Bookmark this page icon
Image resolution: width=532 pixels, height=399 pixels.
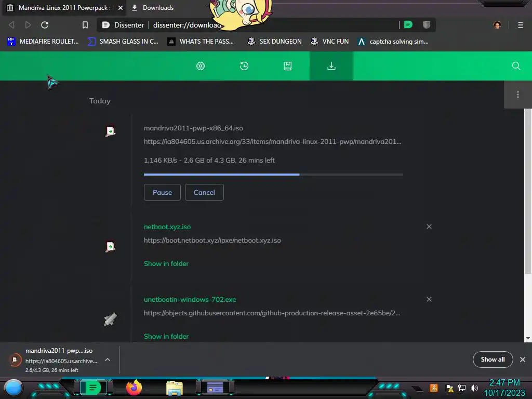85,25
